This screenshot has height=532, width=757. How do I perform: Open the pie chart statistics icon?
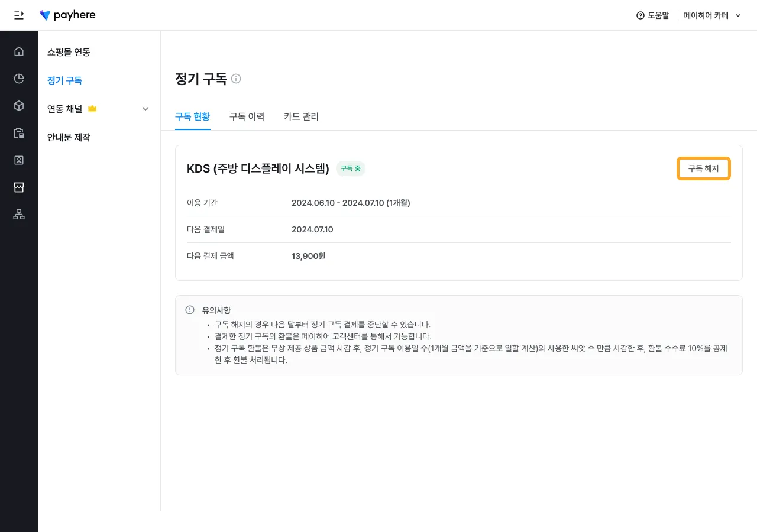19,79
